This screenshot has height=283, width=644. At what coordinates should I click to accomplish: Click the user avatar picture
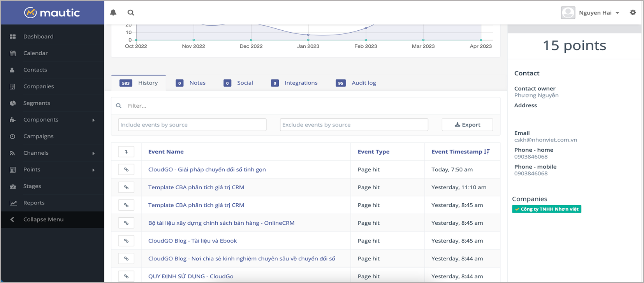click(568, 12)
